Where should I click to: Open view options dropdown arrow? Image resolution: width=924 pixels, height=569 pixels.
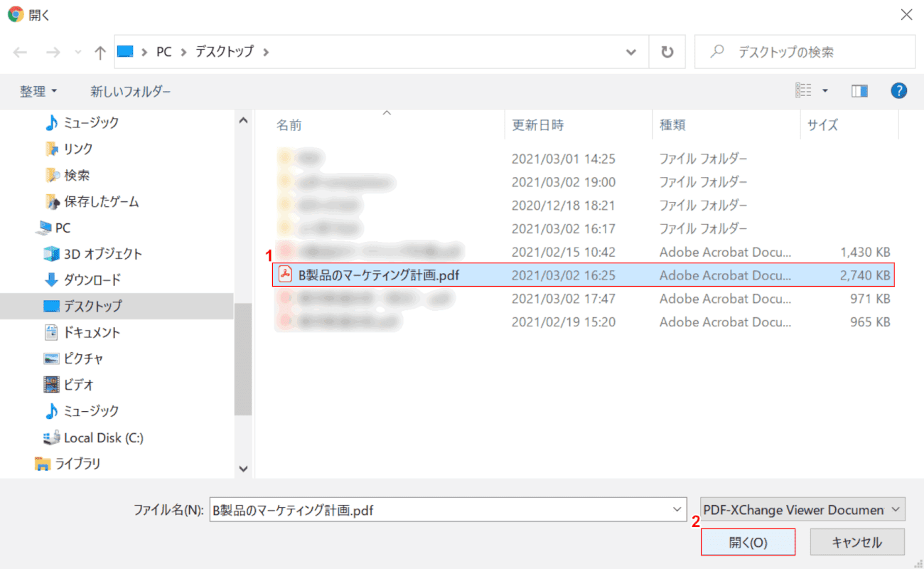pos(825,91)
